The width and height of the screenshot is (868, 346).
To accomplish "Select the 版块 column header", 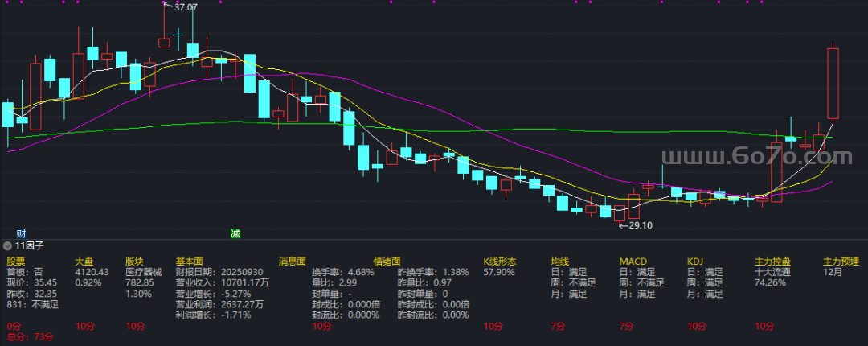I will click(134, 262).
